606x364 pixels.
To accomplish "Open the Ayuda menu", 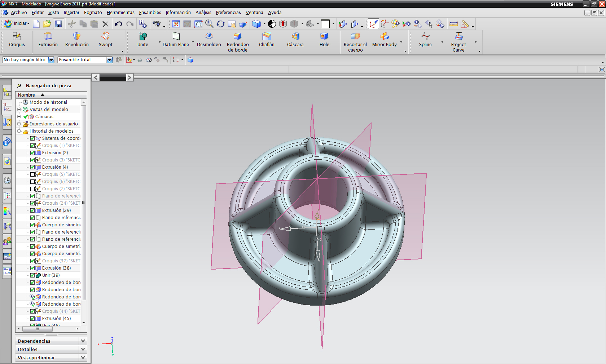I will click(x=275, y=13).
